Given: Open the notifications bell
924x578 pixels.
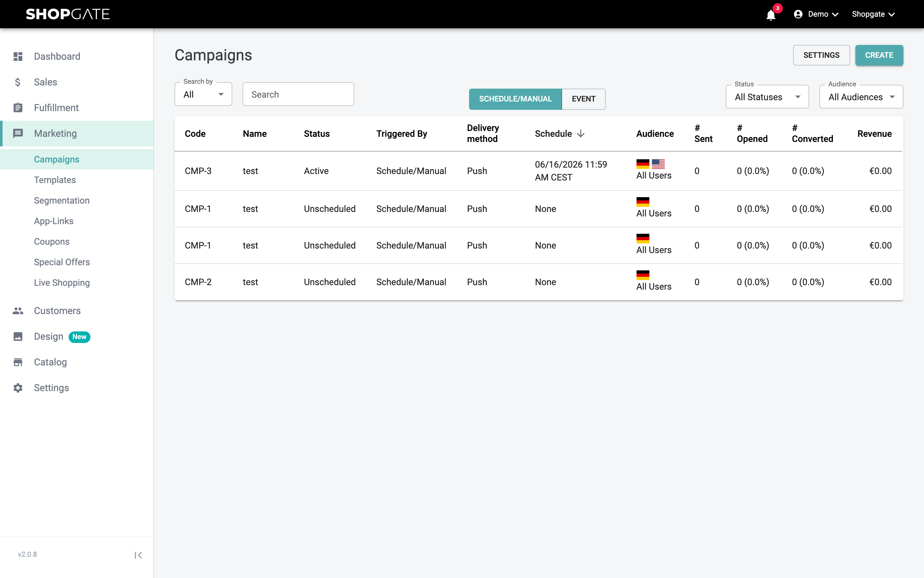Looking at the screenshot, I should (771, 15).
